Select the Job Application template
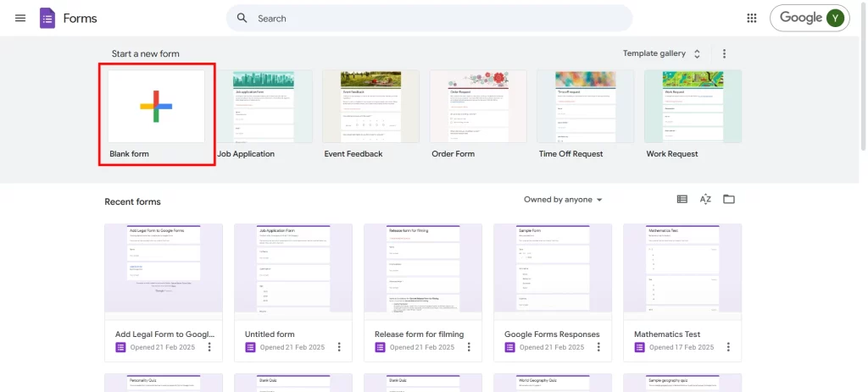This screenshot has width=868, height=392. 264,107
